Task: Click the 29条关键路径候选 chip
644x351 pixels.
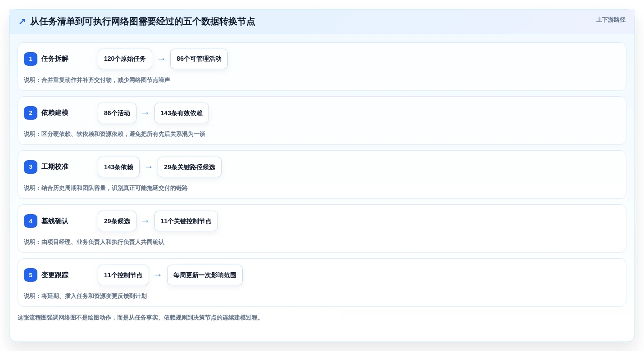Action: [x=190, y=167]
